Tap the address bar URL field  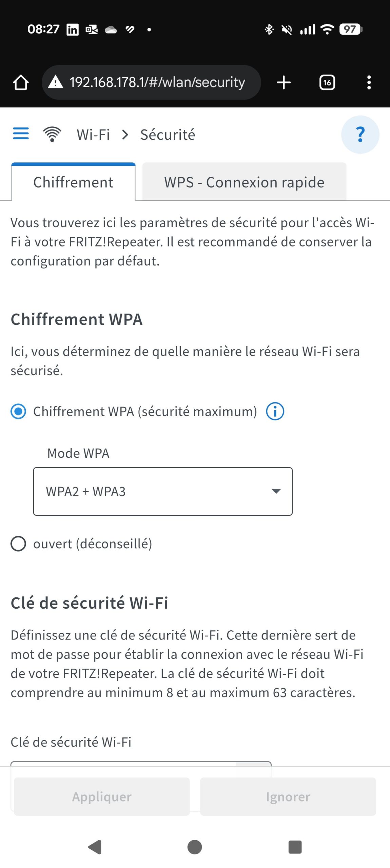157,82
